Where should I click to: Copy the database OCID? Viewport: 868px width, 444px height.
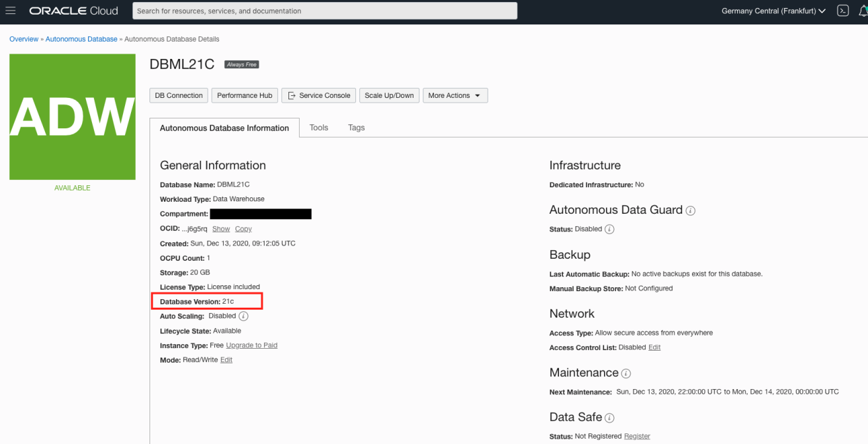click(243, 228)
